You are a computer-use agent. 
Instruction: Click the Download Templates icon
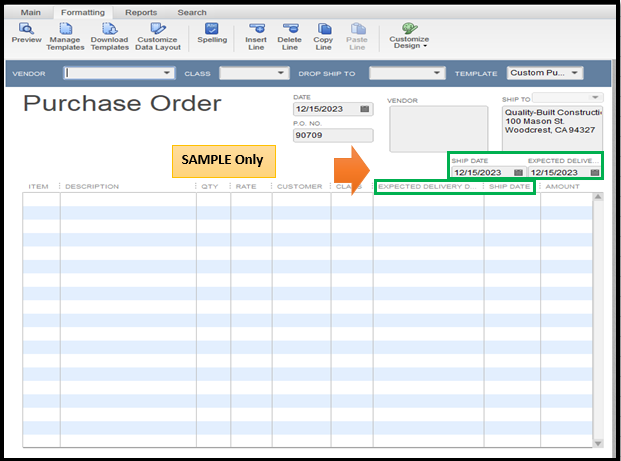point(110,29)
